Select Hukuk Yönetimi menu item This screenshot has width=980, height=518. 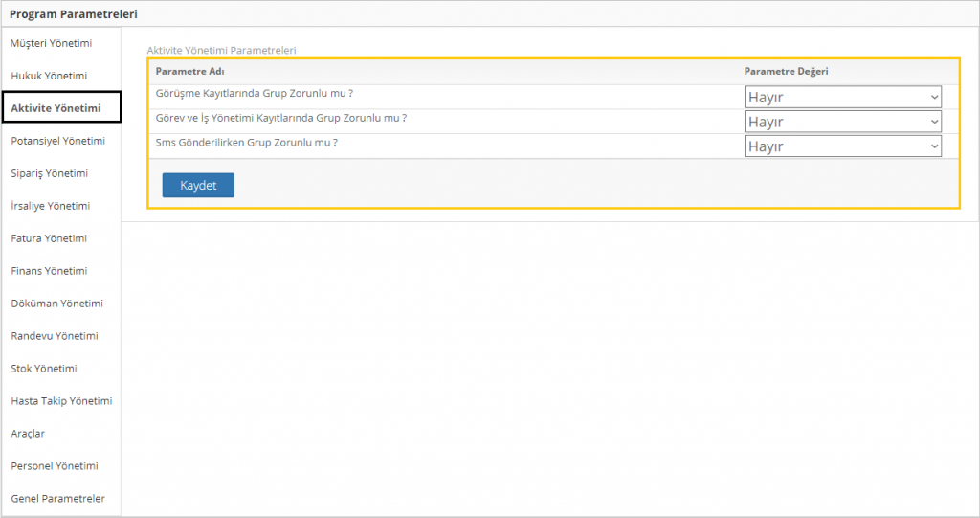pyautogui.click(x=49, y=76)
